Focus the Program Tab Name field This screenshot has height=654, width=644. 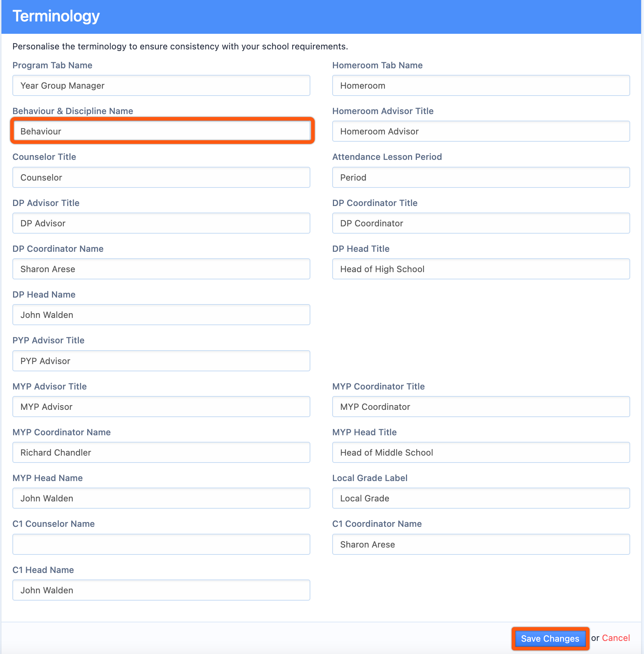coord(161,85)
